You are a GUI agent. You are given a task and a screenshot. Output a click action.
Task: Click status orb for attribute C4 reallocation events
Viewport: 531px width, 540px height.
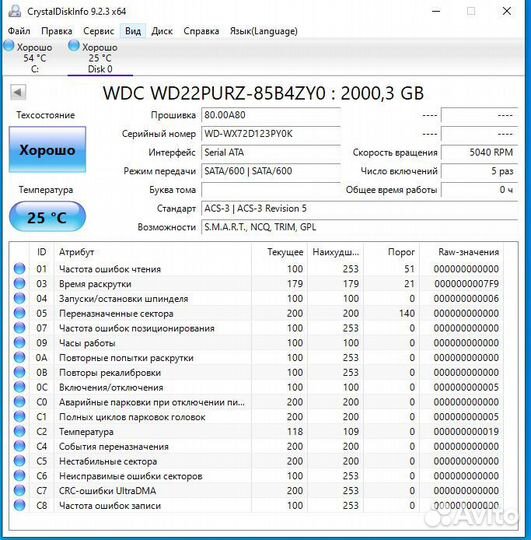[20, 446]
